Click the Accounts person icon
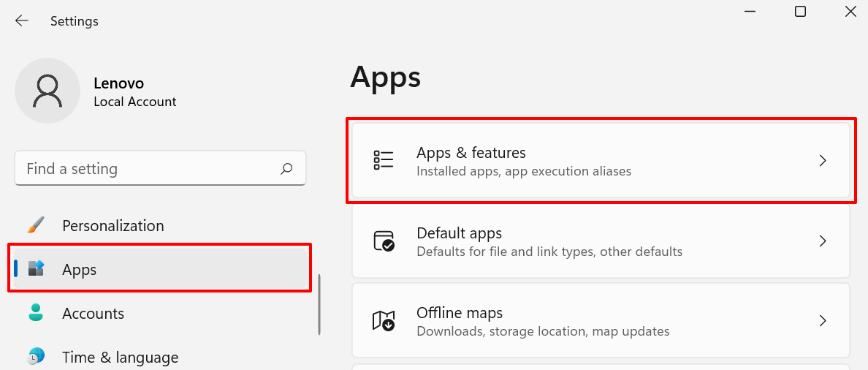868x370 pixels. pyautogui.click(x=36, y=313)
